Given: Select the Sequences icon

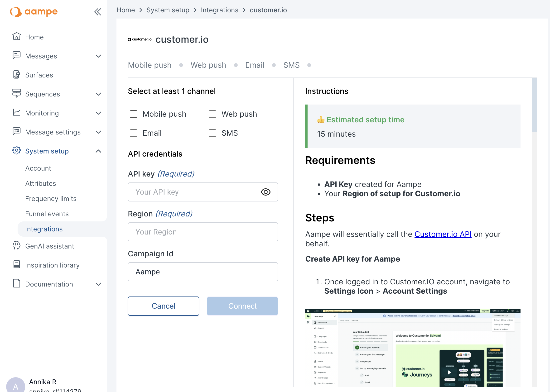Looking at the screenshot, I should pyautogui.click(x=16, y=94).
